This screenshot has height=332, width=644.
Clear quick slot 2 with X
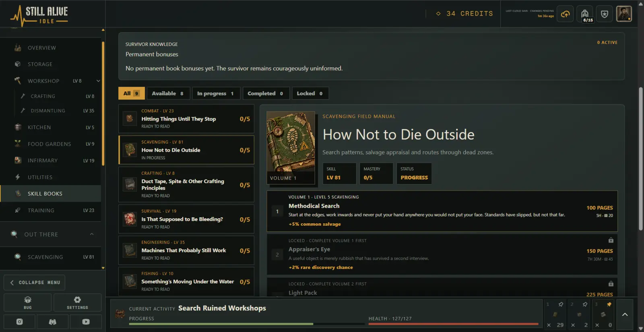click(573, 325)
